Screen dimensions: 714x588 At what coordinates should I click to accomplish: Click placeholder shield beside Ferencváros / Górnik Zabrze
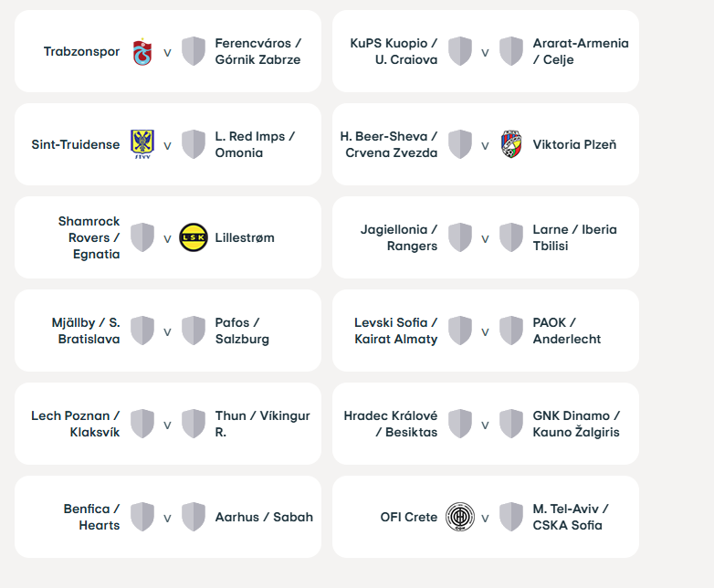click(194, 51)
